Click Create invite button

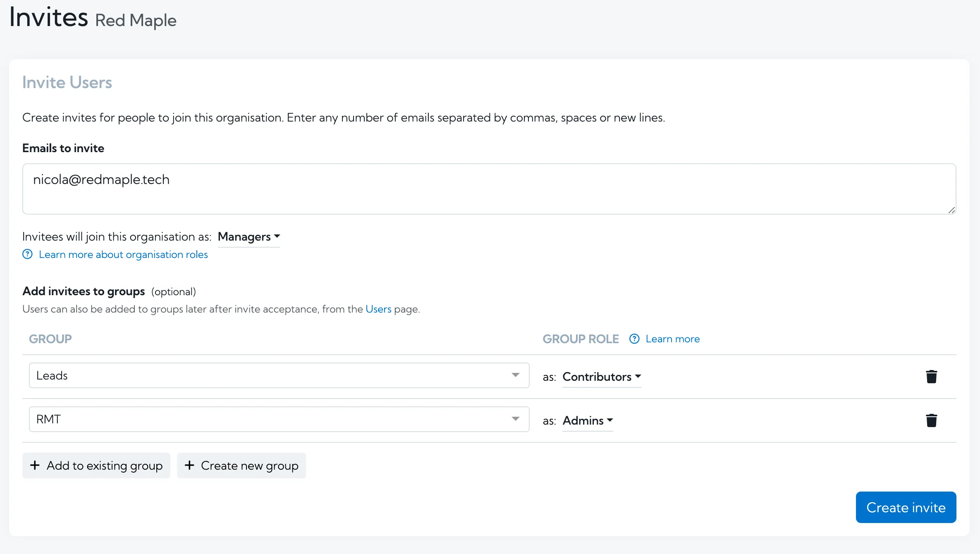[x=906, y=508]
